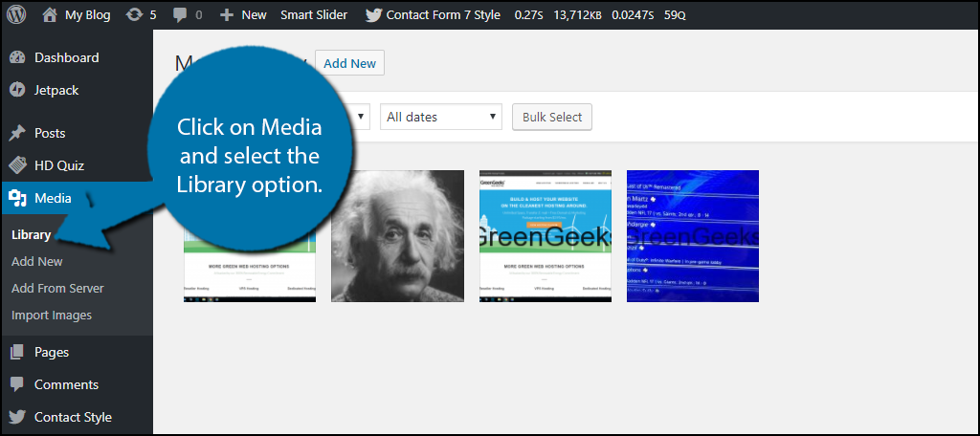
Task: Select the blue game screen thumbnail
Action: tap(693, 236)
